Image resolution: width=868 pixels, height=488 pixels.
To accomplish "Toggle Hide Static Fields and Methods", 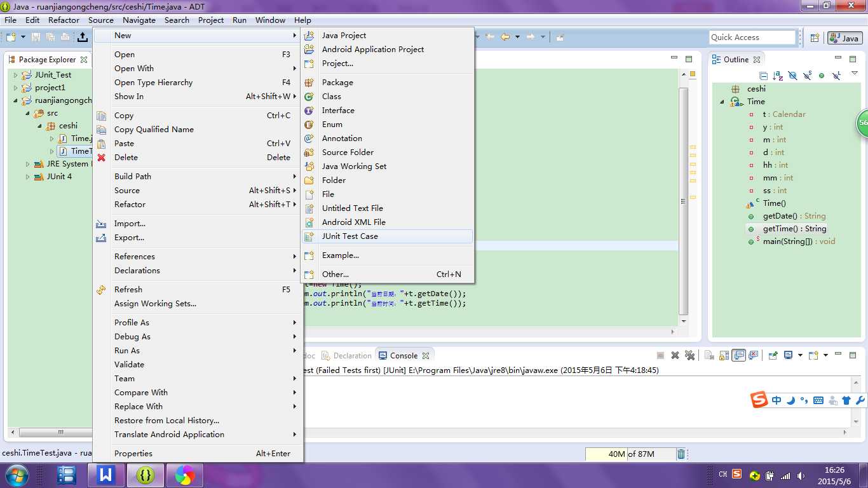I will (807, 76).
